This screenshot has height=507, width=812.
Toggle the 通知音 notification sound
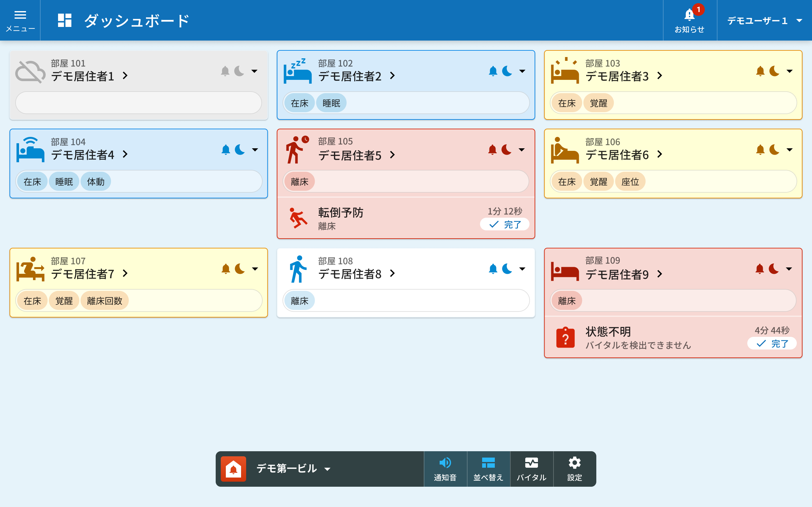[445, 469]
